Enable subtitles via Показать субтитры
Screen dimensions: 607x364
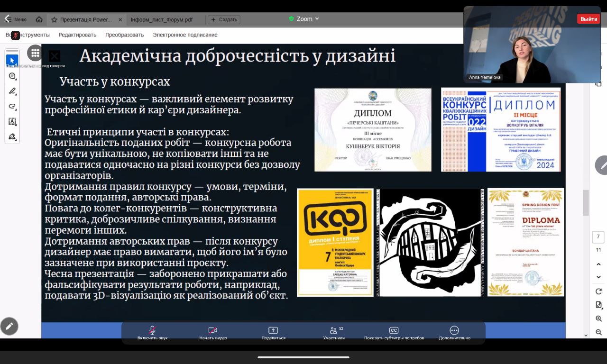394,332
